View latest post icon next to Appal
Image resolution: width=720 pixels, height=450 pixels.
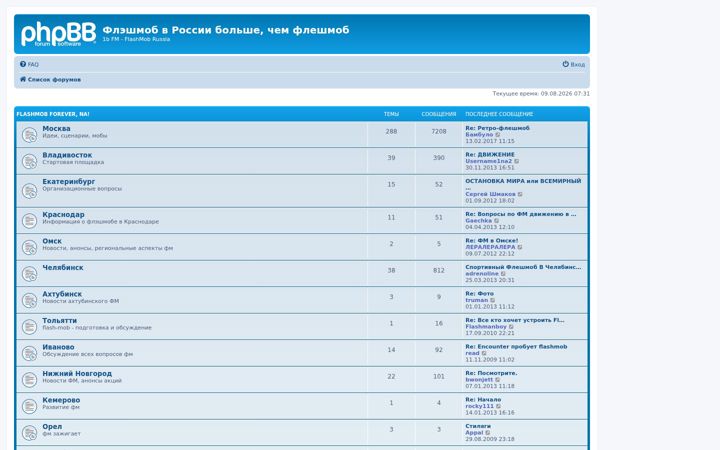click(x=488, y=433)
